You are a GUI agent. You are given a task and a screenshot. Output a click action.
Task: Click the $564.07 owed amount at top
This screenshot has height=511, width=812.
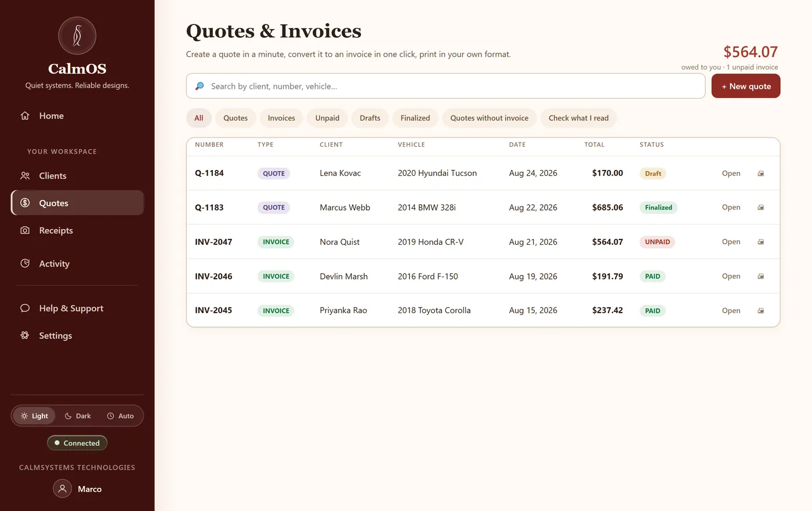tap(751, 52)
